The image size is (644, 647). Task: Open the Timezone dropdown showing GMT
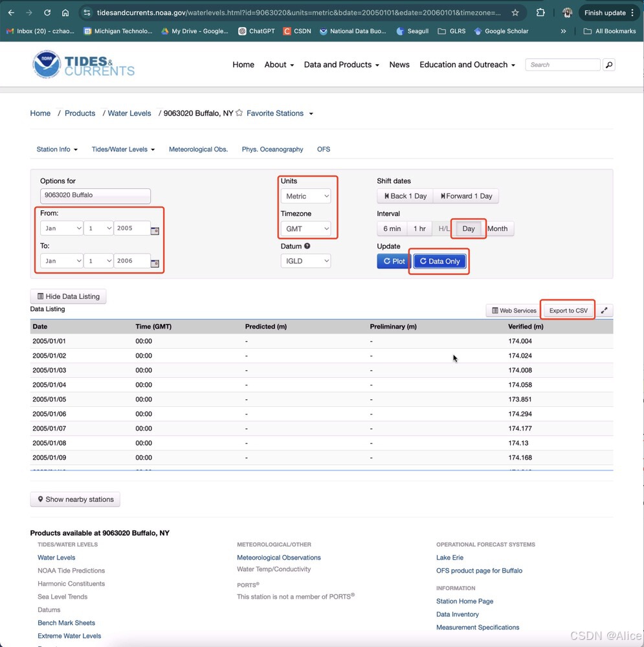pos(305,228)
